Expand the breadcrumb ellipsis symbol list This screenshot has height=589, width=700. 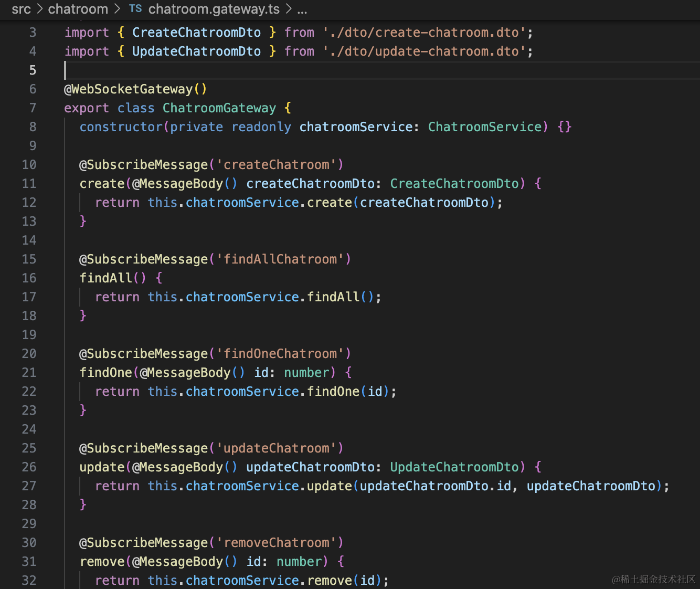tap(302, 9)
